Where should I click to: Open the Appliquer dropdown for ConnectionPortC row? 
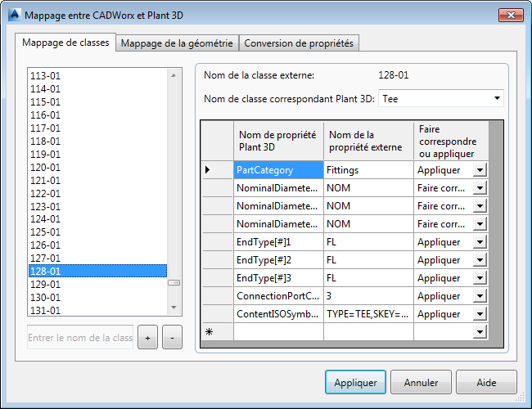(x=480, y=296)
